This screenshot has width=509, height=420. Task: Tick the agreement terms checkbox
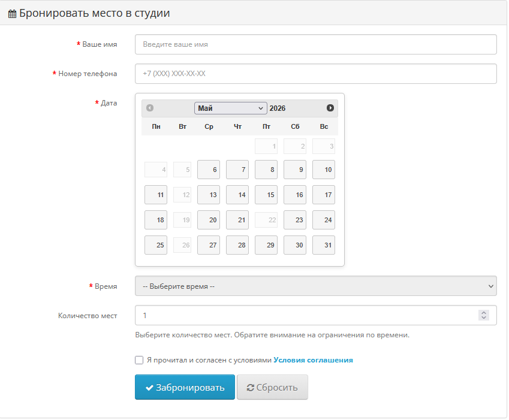point(139,360)
